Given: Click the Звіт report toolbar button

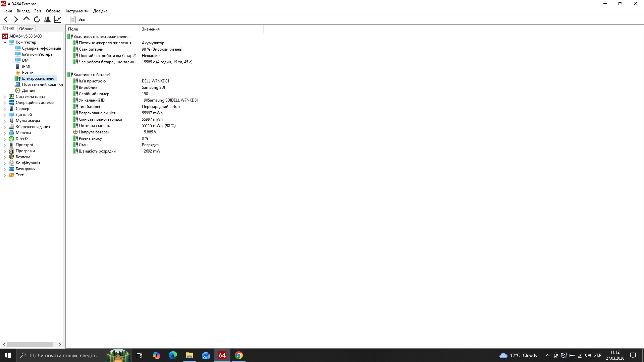Looking at the screenshot, I should coord(78,19).
